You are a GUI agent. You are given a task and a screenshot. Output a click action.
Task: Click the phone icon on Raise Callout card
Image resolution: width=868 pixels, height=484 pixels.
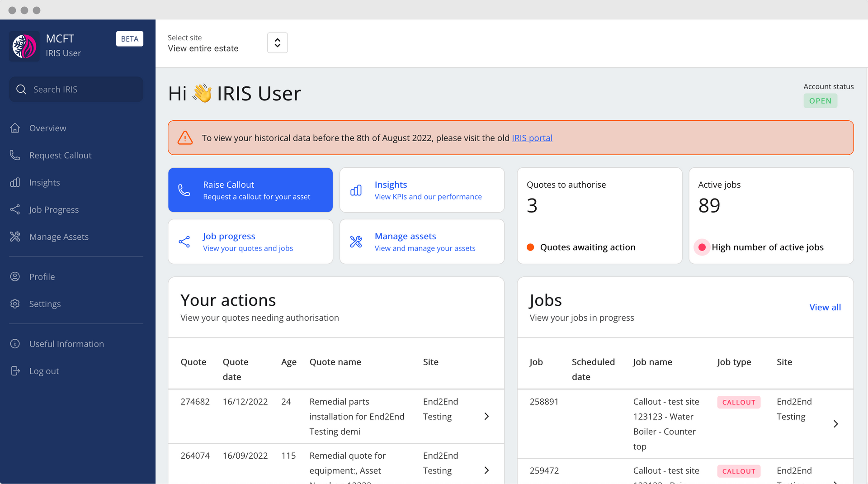[184, 190]
